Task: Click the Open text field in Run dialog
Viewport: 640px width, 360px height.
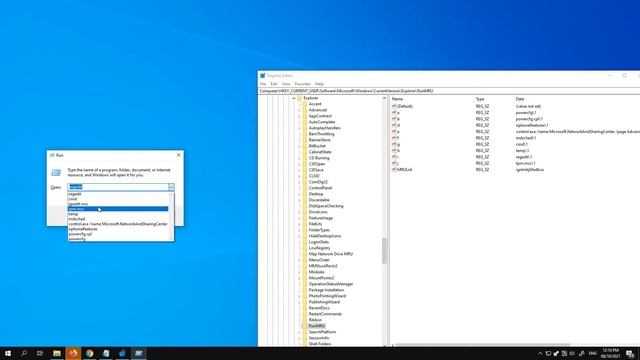Action: tap(118, 187)
